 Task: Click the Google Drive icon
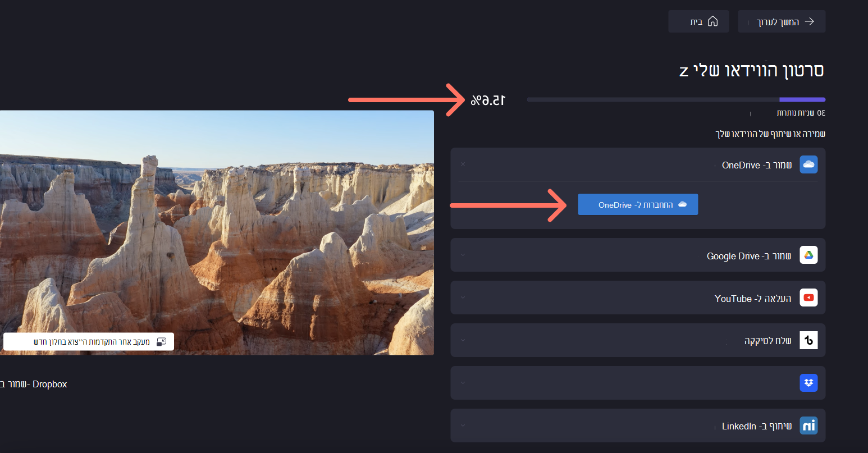808,255
